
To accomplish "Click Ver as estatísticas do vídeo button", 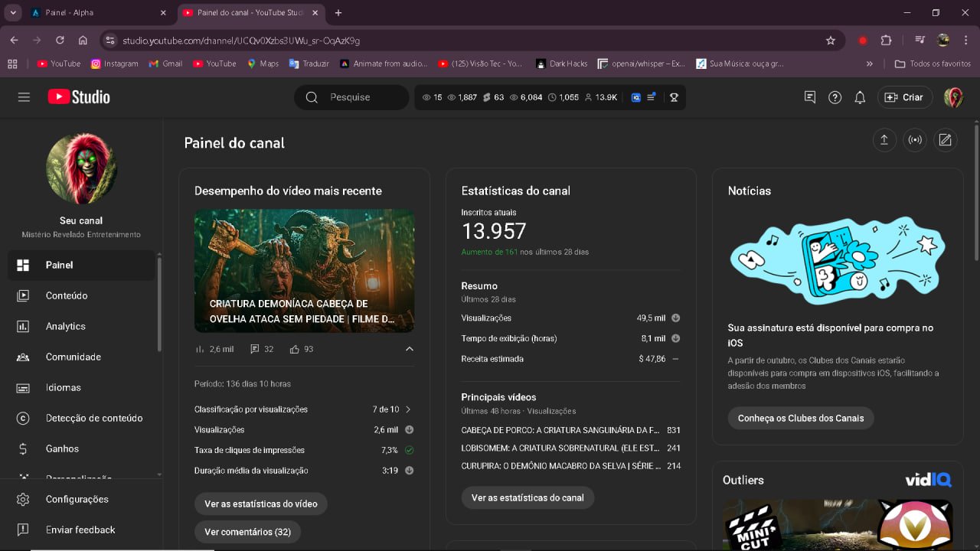I will 260,504.
